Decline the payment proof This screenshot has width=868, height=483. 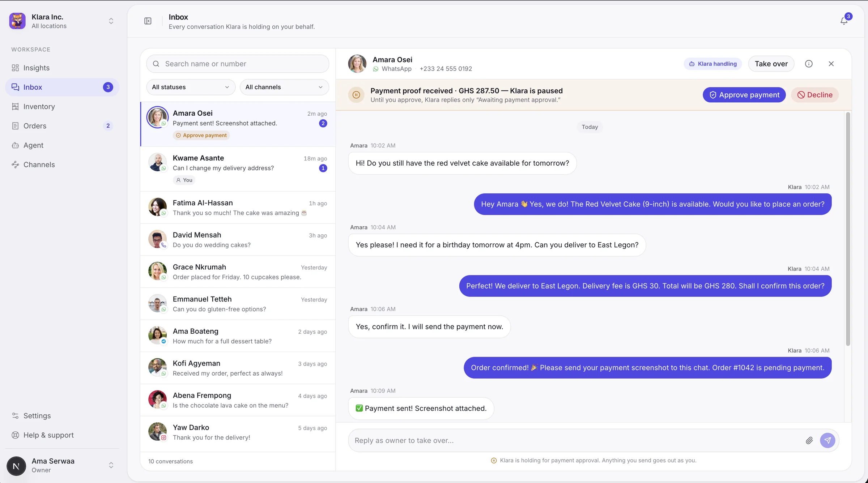pos(815,95)
